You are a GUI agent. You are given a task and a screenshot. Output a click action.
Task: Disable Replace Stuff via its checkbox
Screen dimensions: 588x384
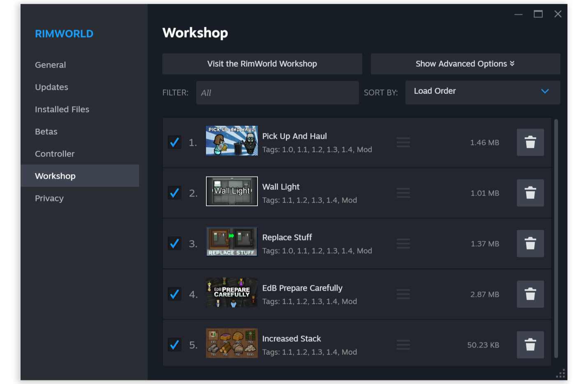[x=175, y=244]
